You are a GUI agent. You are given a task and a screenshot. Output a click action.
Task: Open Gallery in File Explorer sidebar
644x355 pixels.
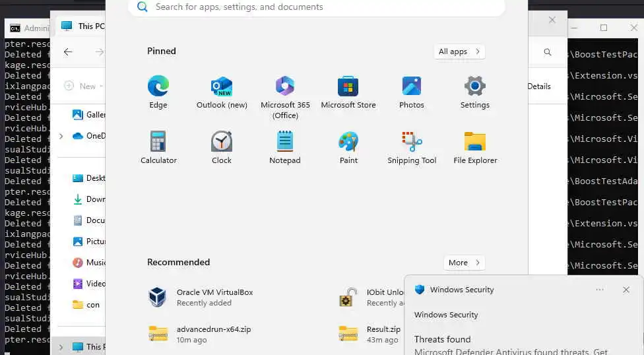point(88,115)
